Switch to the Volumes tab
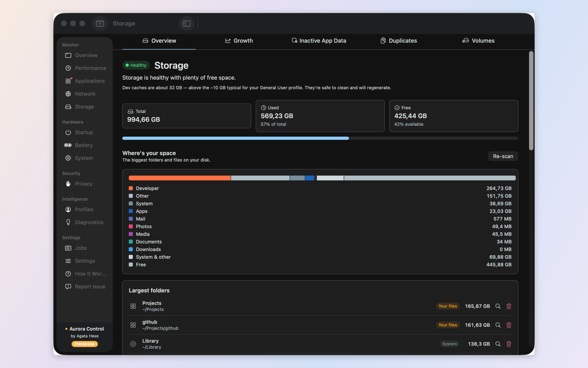The width and height of the screenshot is (588, 368). tap(478, 41)
